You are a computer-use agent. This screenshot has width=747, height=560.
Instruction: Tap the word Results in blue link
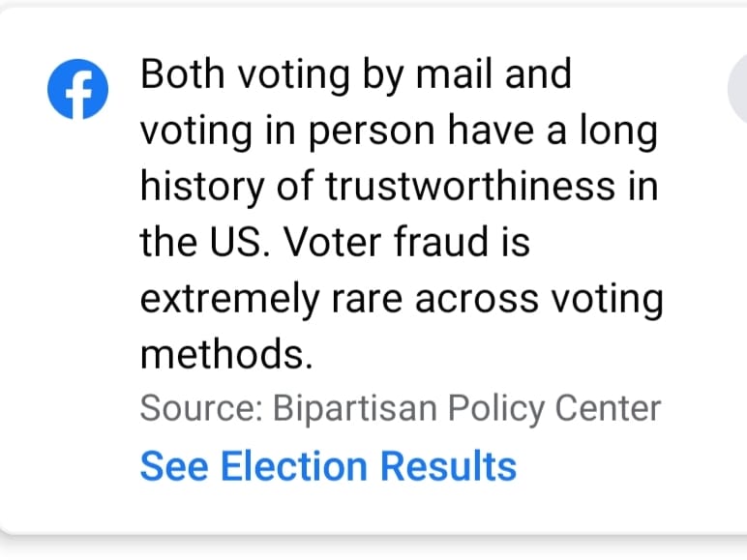click(448, 466)
